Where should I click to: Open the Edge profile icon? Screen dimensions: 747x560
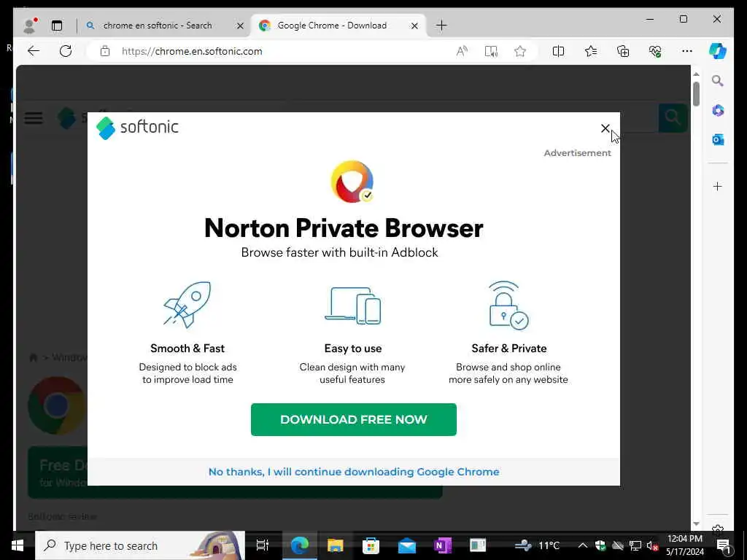click(29, 26)
